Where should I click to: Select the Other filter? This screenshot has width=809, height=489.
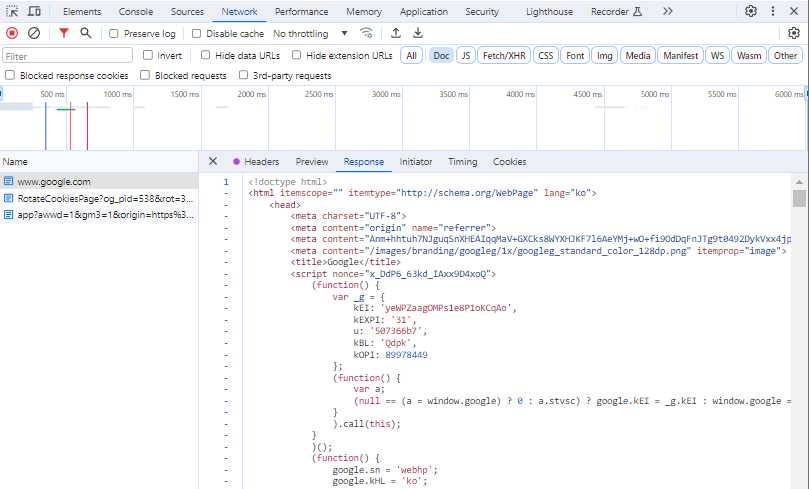pyautogui.click(x=785, y=55)
